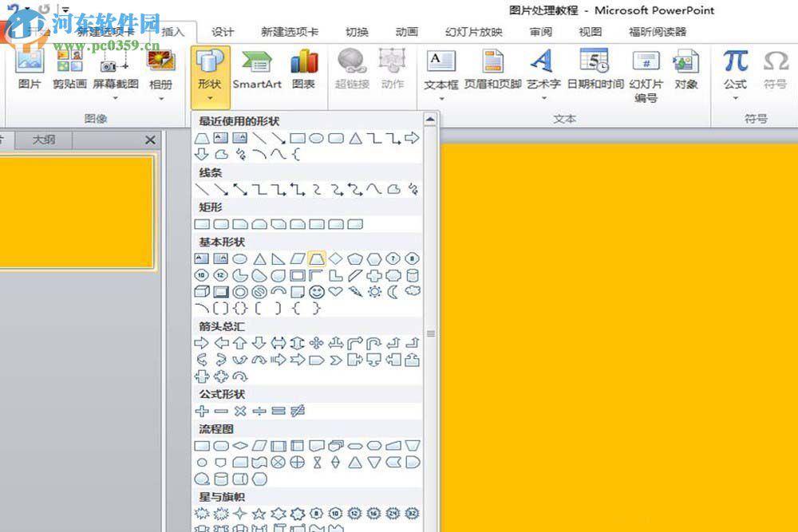798x532 pixels.
Task: Select the right arrow in 箭头总汇
Action: tap(202, 343)
